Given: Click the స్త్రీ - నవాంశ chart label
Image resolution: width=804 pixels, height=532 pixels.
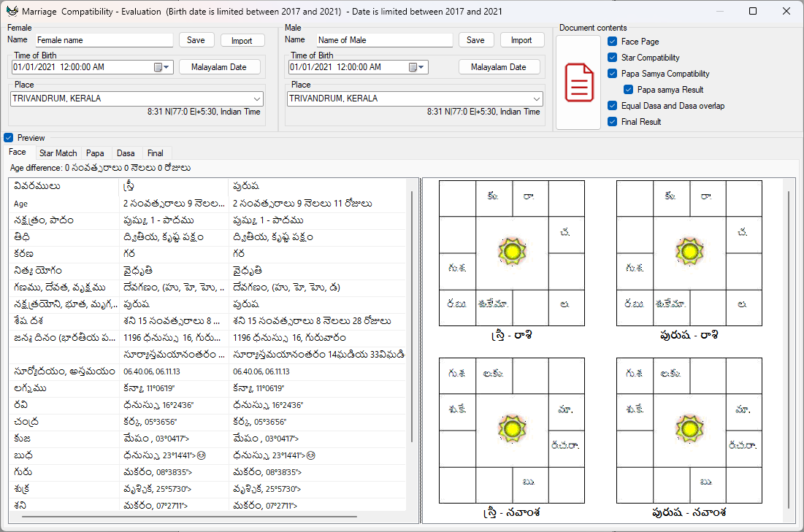Looking at the screenshot, I should pos(512,512).
